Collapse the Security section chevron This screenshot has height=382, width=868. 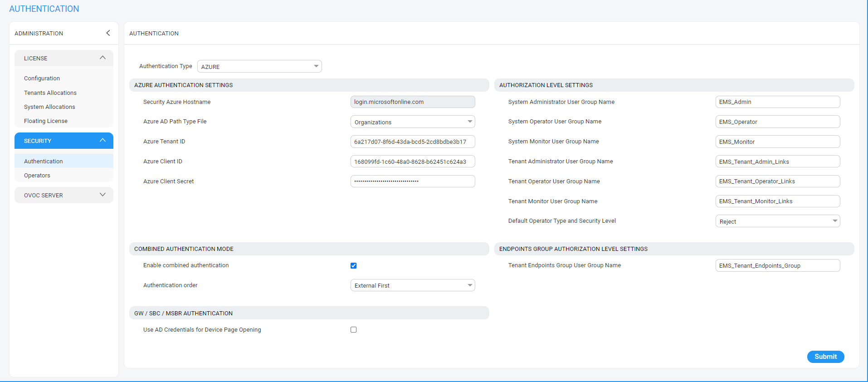click(102, 141)
